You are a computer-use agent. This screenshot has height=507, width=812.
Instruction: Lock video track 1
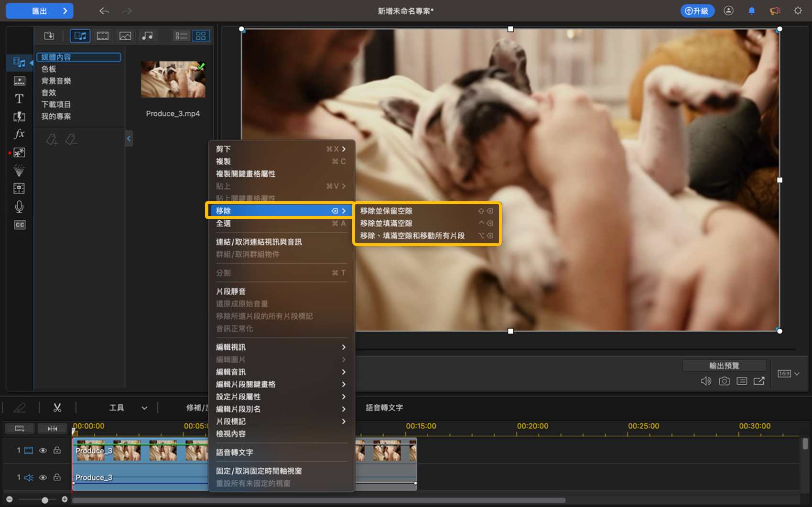tap(57, 450)
